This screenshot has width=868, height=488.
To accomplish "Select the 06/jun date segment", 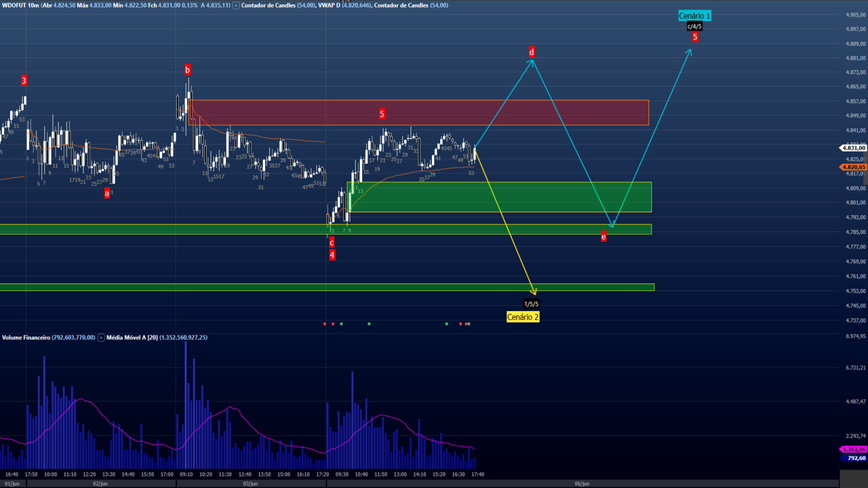I will click(582, 483).
